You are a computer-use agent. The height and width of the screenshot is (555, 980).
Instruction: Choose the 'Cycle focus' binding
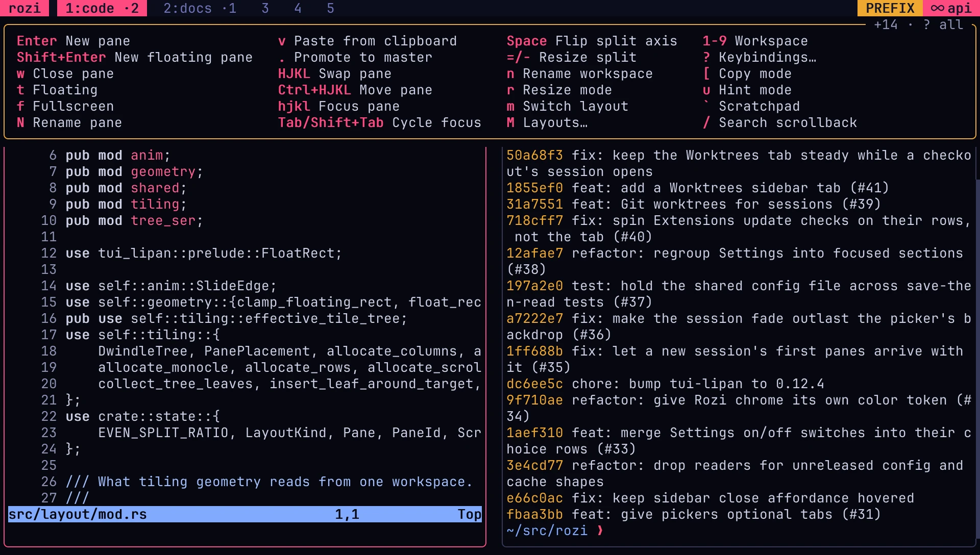(x=380, y=122)
